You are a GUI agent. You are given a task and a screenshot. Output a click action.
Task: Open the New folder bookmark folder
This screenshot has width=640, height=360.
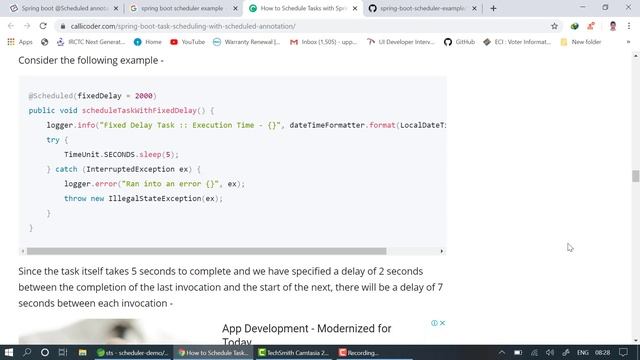click(x=581, y=42)
